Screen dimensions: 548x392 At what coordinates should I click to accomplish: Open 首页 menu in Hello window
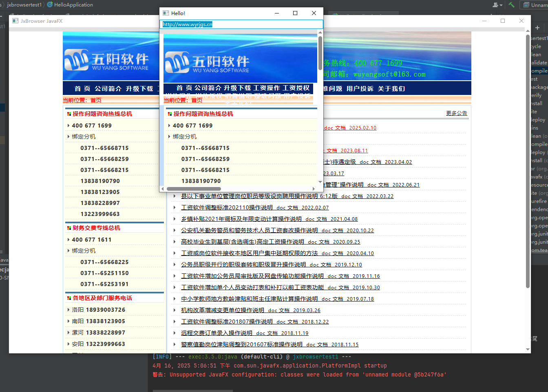(x=184, y=88)
